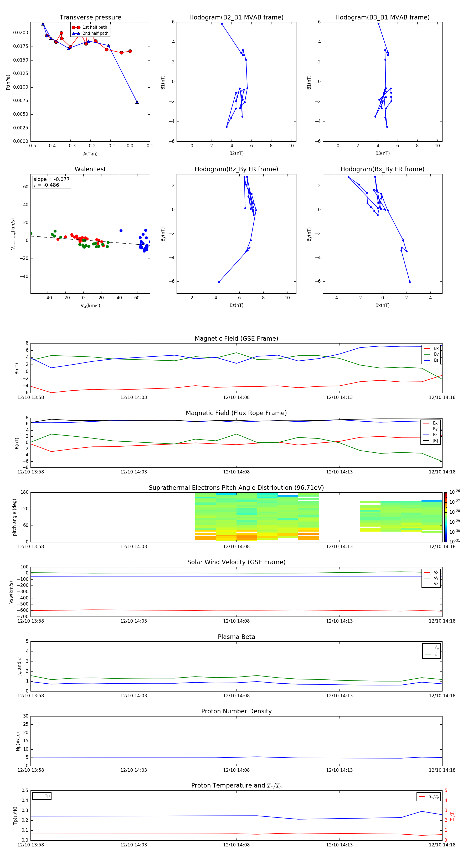The height and width of the screenshot is (868, 473).
Task: Click the "Plasma Beta" plot title
Action: pos(236,637)
